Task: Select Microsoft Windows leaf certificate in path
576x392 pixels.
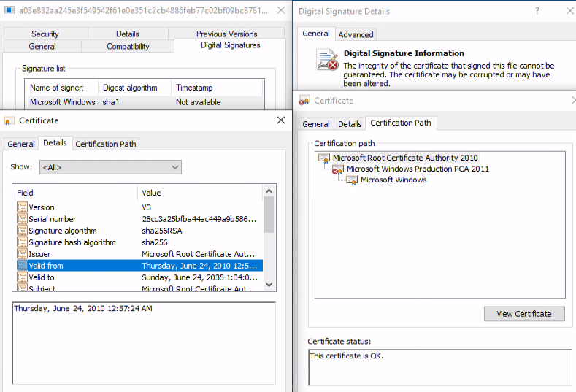Action: [x=393, y=180]
